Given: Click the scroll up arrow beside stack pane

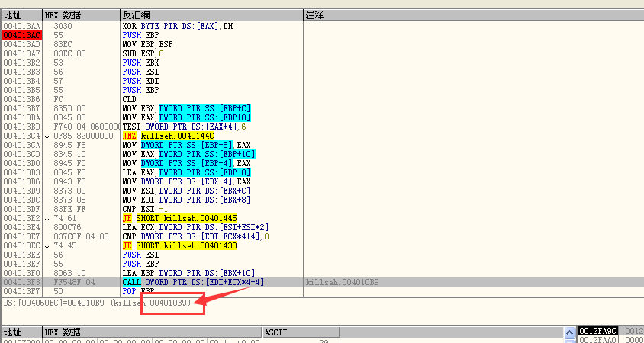Looking at the screenshot, I should [x=568, y=332].
